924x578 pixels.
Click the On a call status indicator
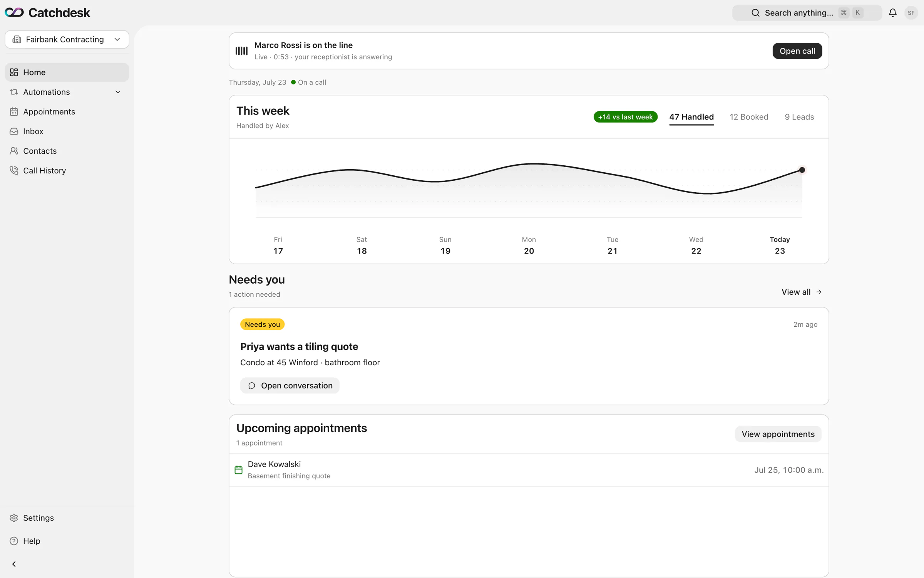click(x=309, y=82)
